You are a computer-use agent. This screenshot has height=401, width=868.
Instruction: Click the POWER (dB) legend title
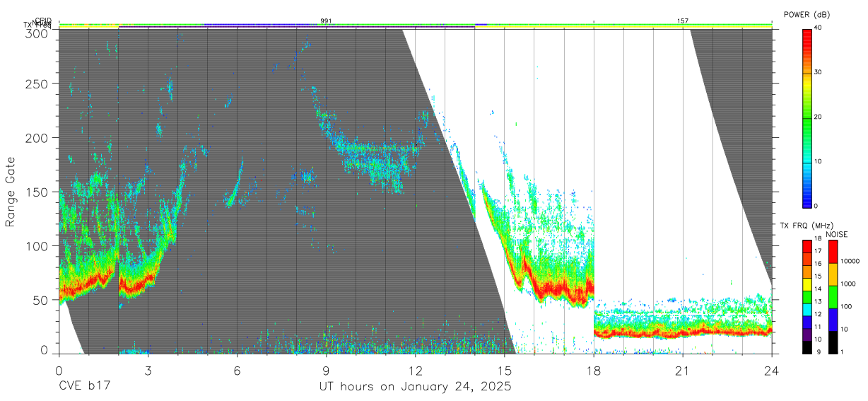point(807,15)
